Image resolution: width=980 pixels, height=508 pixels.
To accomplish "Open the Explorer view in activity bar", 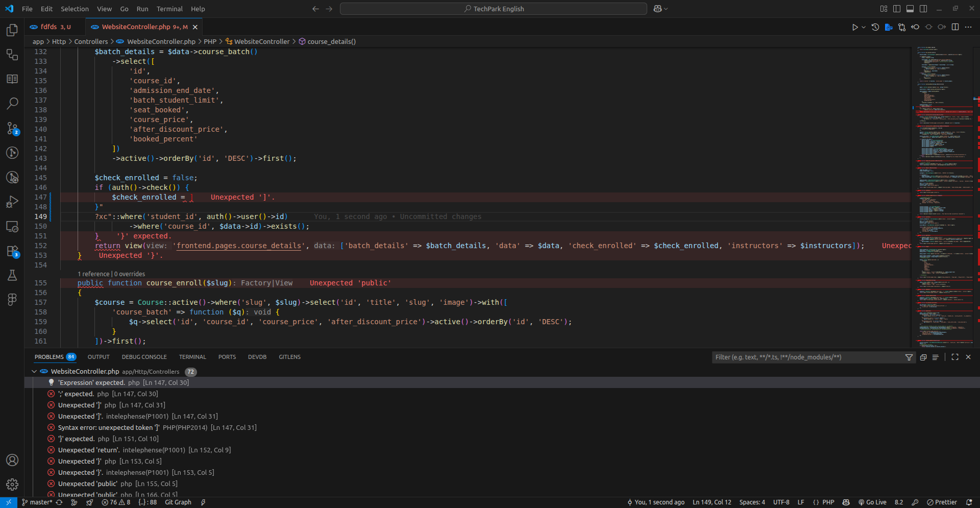I will pyautogui.click(x=12, y=30).
